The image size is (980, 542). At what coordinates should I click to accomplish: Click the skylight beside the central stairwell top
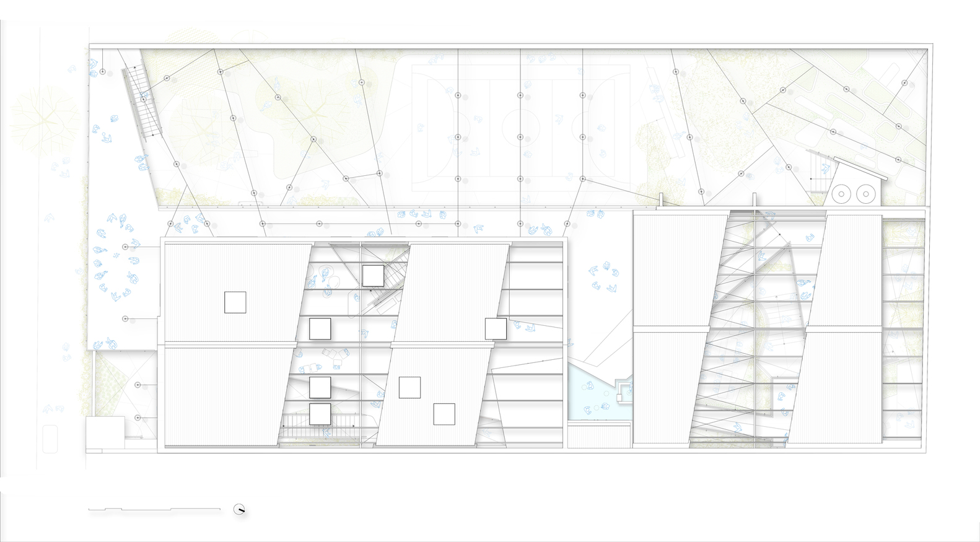coord(373,276)
